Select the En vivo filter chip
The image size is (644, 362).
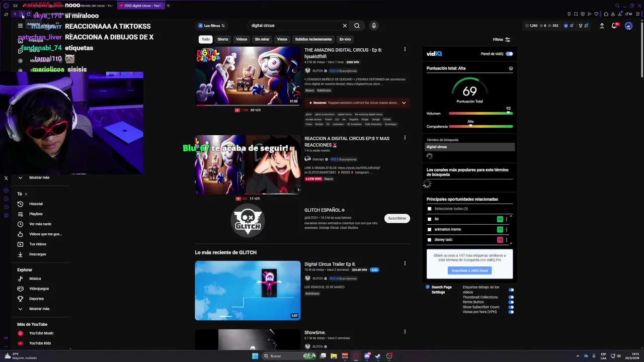(x=345, y=39)
